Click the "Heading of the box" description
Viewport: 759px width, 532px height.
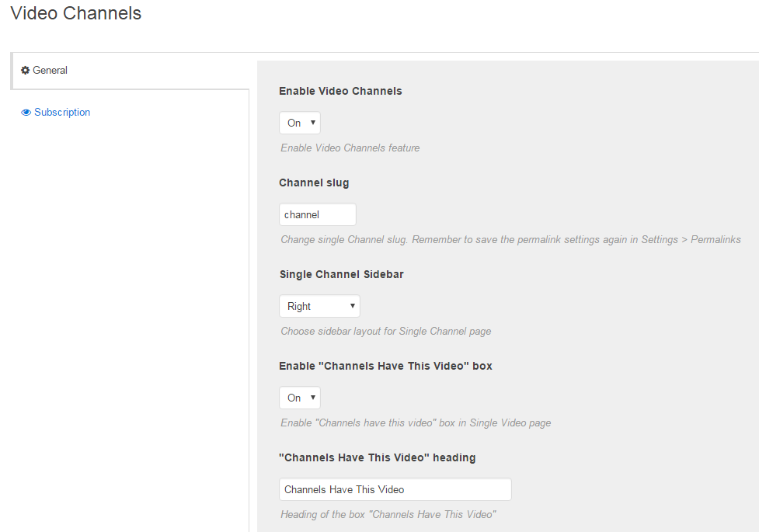coord(388,514)
